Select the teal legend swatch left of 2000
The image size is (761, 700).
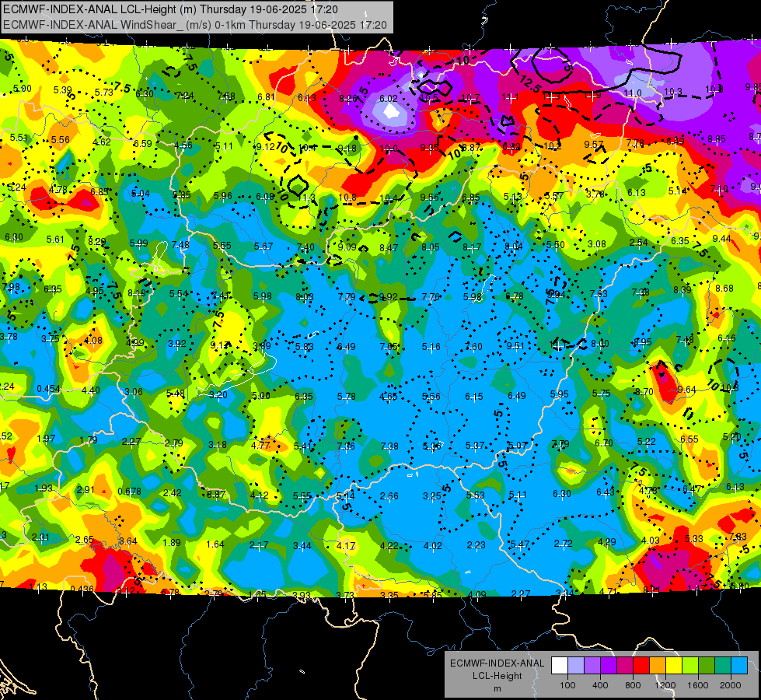(723, 666)
